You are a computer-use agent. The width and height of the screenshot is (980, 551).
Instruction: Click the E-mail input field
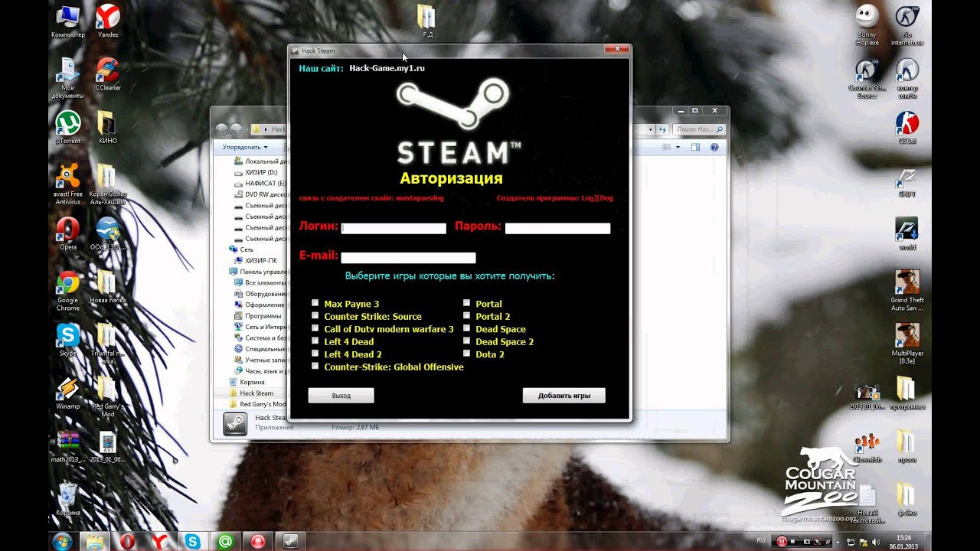408,258
